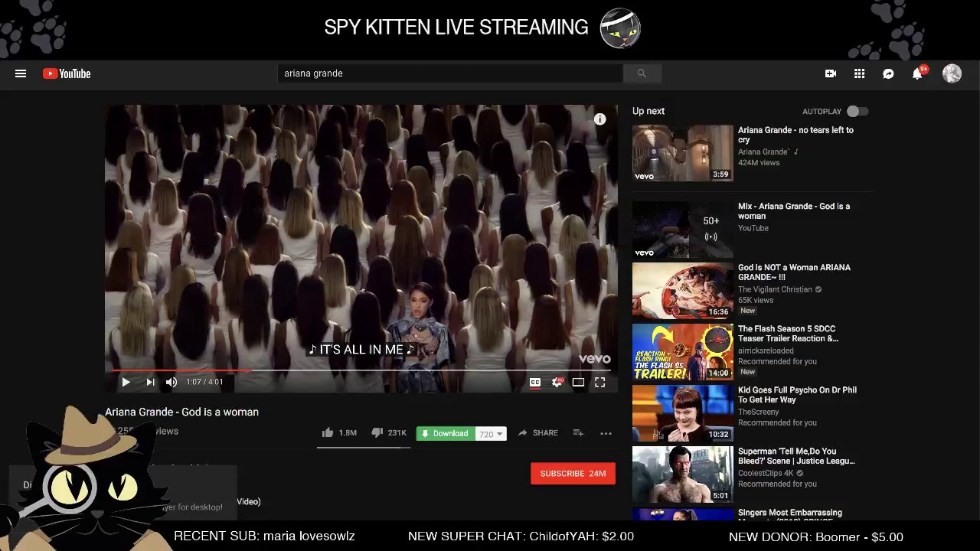The height and width of the screenshot is (551, 980).
Task: Go to the YouTube home logo
Action: [x=67, y=73]
